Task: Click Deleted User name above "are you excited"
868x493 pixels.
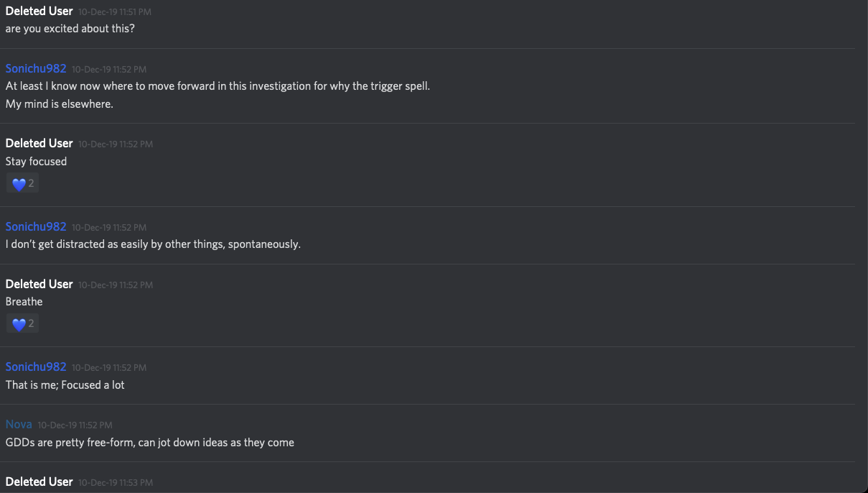Action: [x=39, y=11]
